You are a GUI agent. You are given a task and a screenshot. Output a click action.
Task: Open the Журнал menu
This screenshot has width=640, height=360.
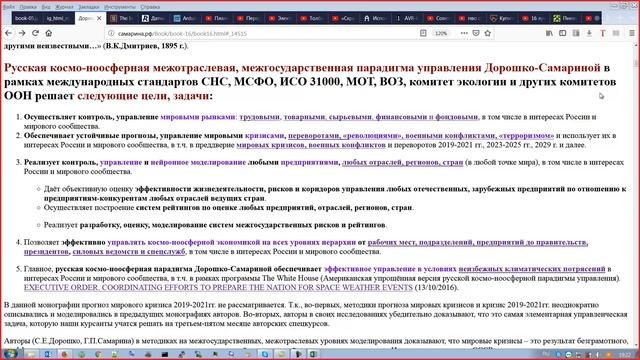64,7
